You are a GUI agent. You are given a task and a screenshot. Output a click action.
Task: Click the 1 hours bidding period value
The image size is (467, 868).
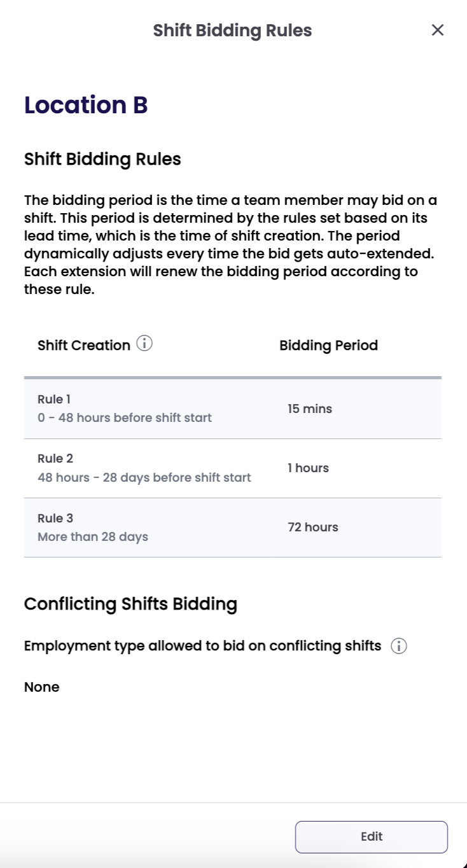pos(308,468)
